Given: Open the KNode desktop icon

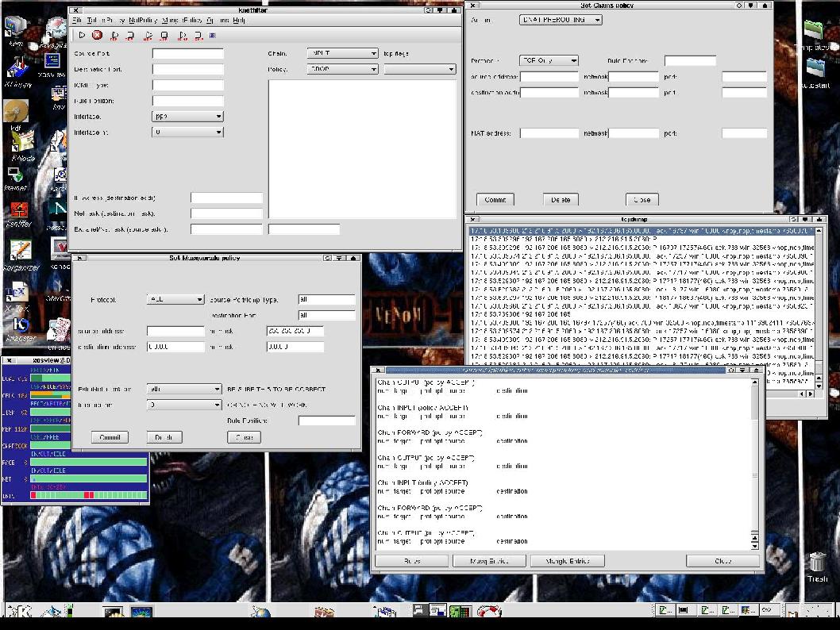Looking at the screenshot, I should (22, 145).
